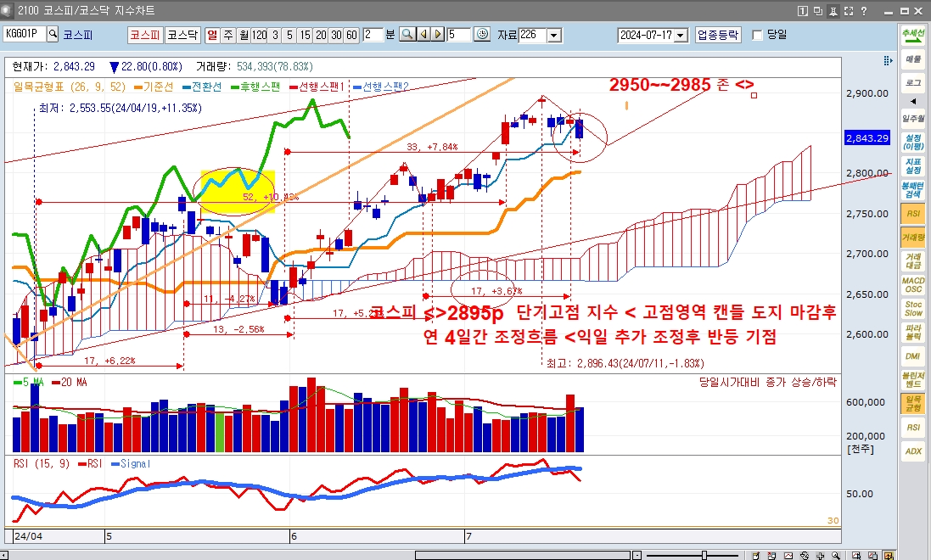Click the cascade windows icon in title bar
Screen dimensions: 931x560
pos(817,11)
